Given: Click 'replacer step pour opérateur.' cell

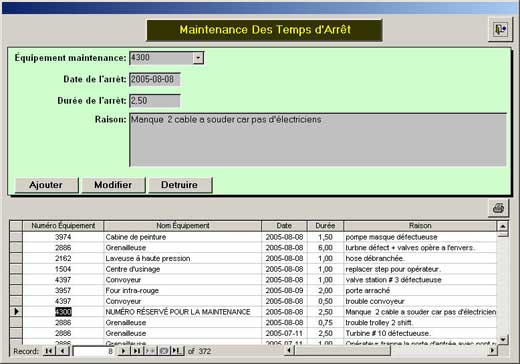Looking at the screenshot, I should tap(420, 269).
